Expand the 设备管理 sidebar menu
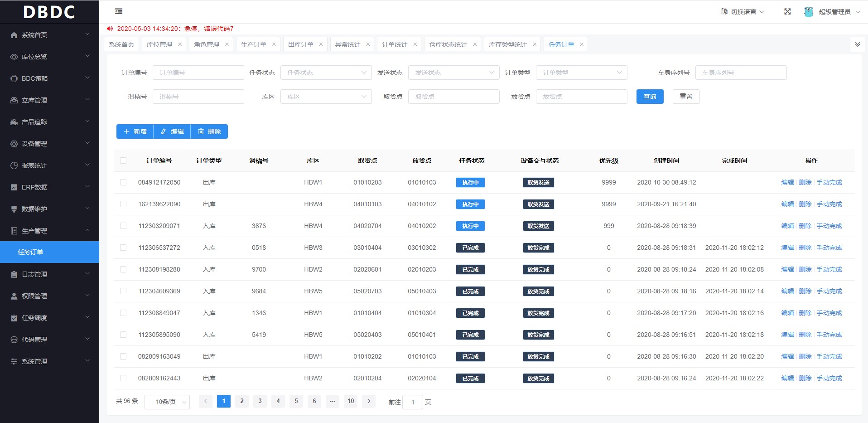868x423 pixels. click(x=49, y=144)
